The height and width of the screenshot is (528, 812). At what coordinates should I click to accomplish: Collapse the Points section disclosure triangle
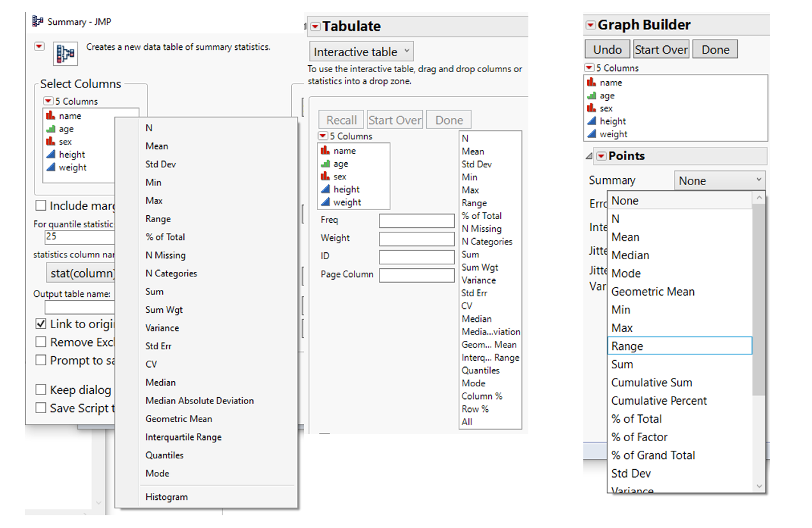pos(588,156)
